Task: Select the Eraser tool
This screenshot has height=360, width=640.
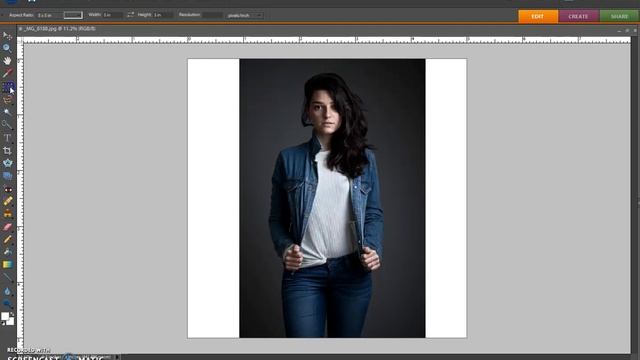Action: (7, 227)
